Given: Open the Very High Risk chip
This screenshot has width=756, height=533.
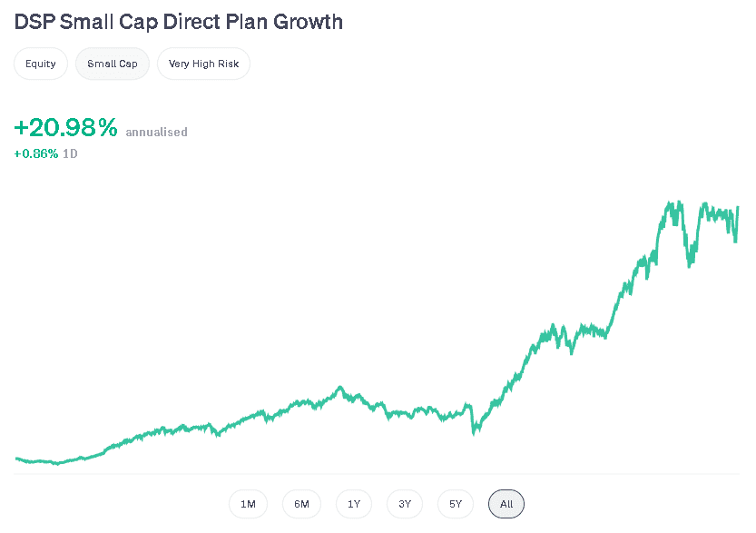Looking at the screenshot, I should pyautogui.click(x=203, y=64).
